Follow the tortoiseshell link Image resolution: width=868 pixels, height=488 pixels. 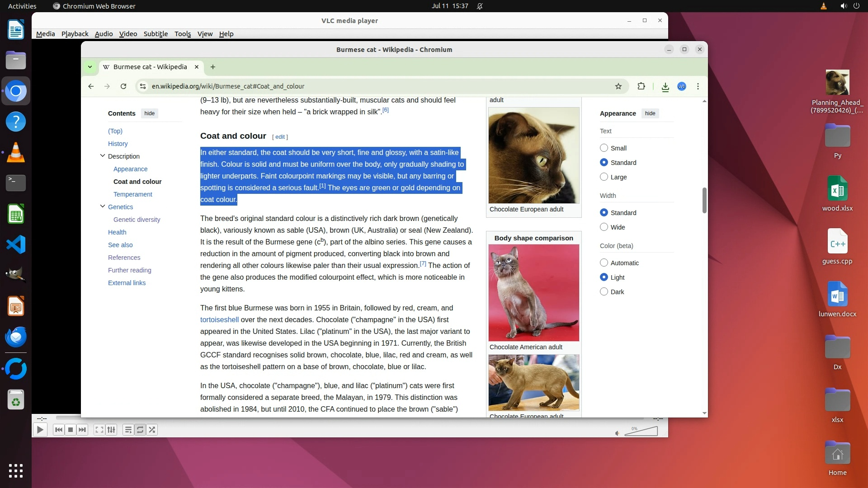[219, 319]
